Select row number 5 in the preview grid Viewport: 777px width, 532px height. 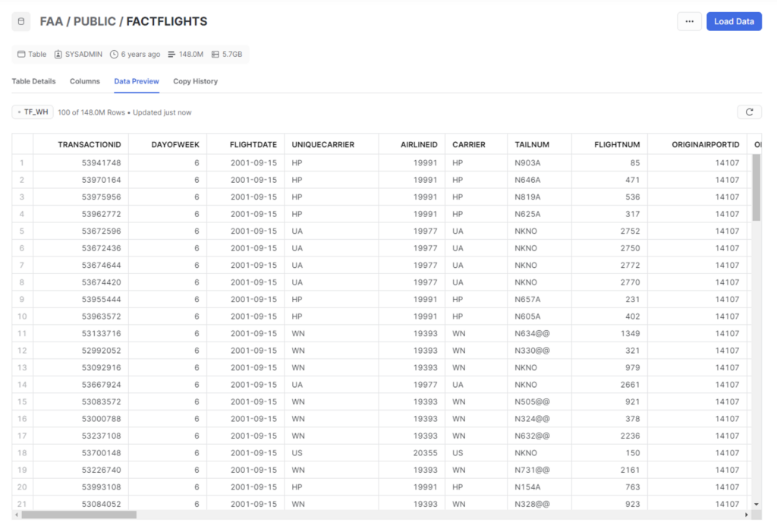point(21,231)
